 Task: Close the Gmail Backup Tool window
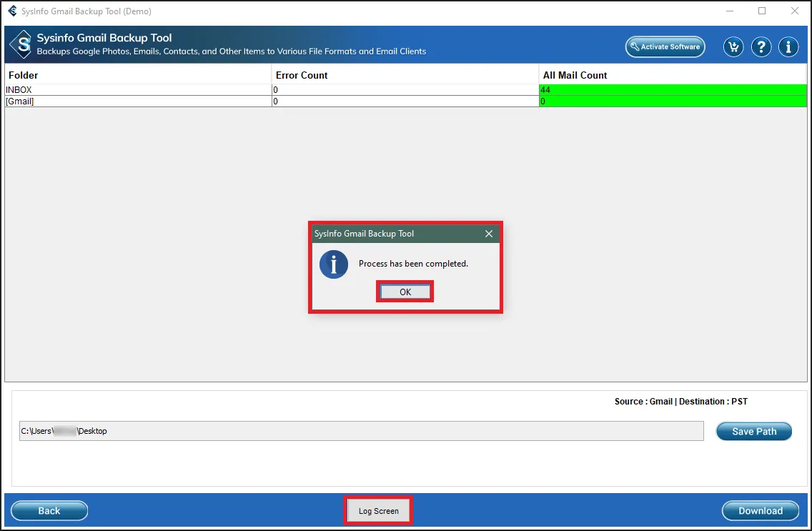[794, 11]
